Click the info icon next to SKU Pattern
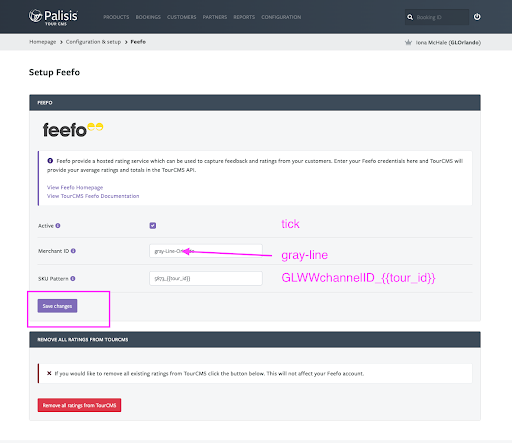Screen dimensions: 512x443 (x=73, y=279)
